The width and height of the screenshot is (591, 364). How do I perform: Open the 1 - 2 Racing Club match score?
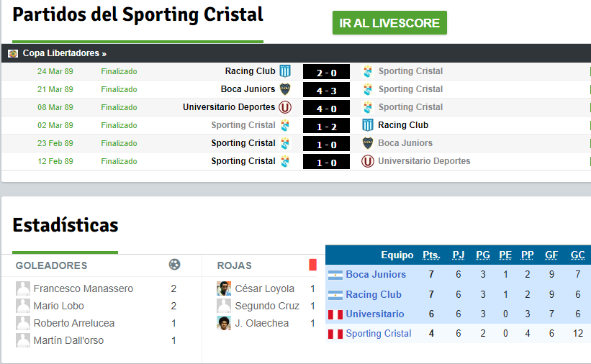(326, 126)
